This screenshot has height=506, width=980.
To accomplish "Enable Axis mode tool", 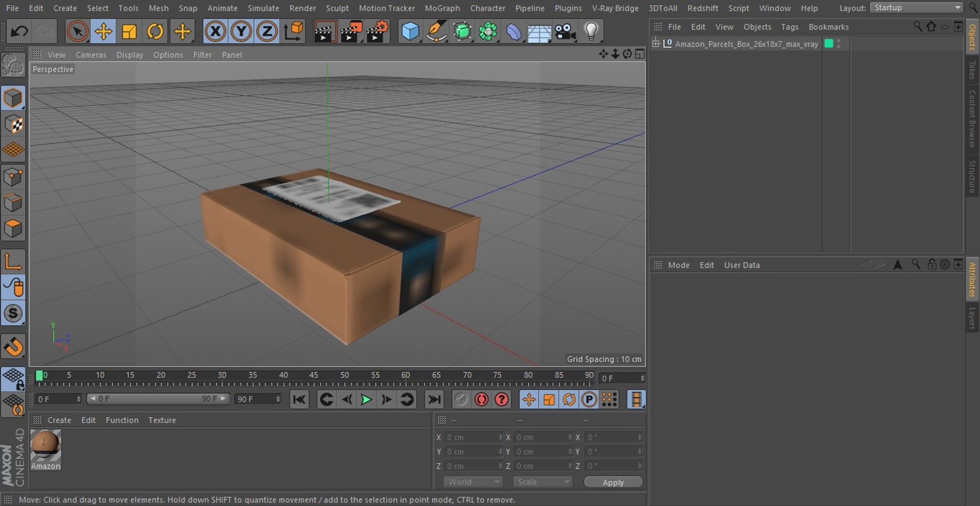I will coord(13,261).
